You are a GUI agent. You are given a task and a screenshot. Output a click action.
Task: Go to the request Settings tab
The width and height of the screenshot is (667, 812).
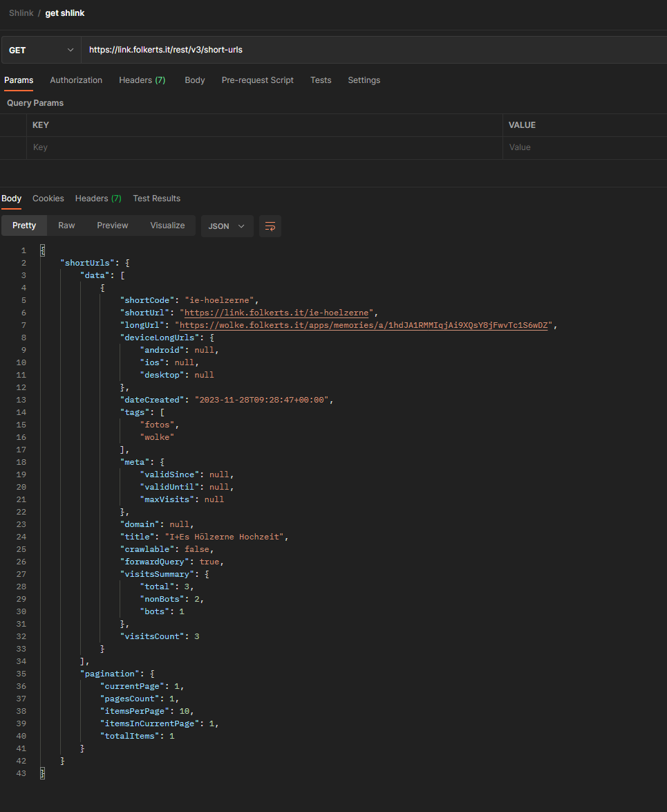[x=364, y=80]
